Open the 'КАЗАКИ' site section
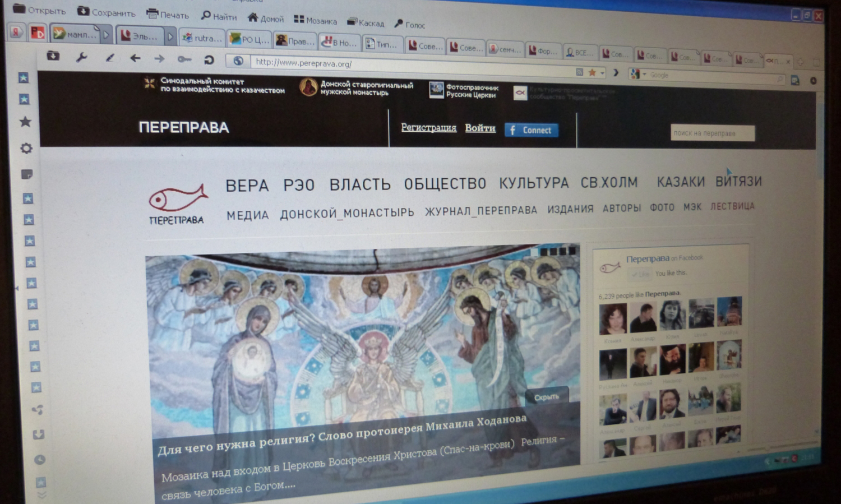Viewport: 841px width, 504px height. point(681,182)
